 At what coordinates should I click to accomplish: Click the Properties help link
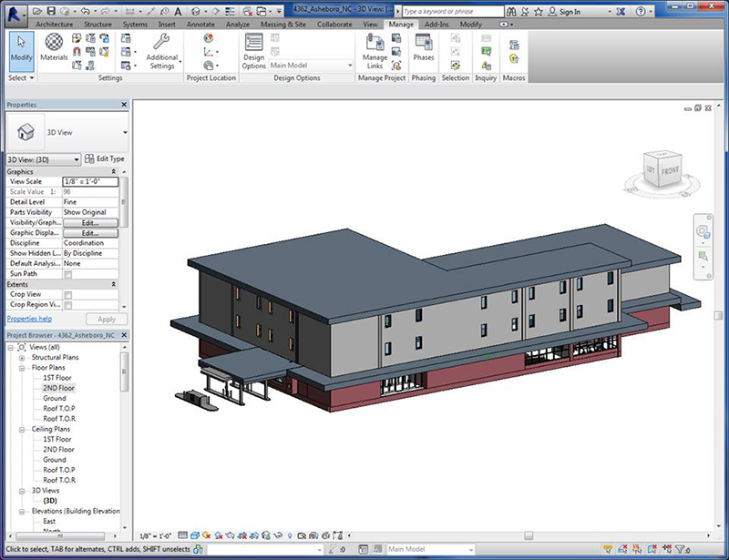coord(30,319)
